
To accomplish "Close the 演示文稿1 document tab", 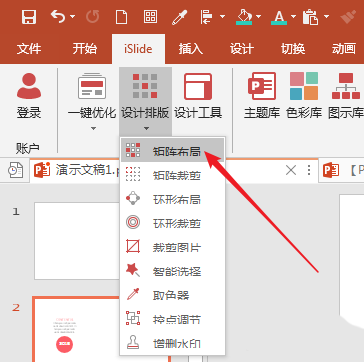I will [x=291, y=170].
